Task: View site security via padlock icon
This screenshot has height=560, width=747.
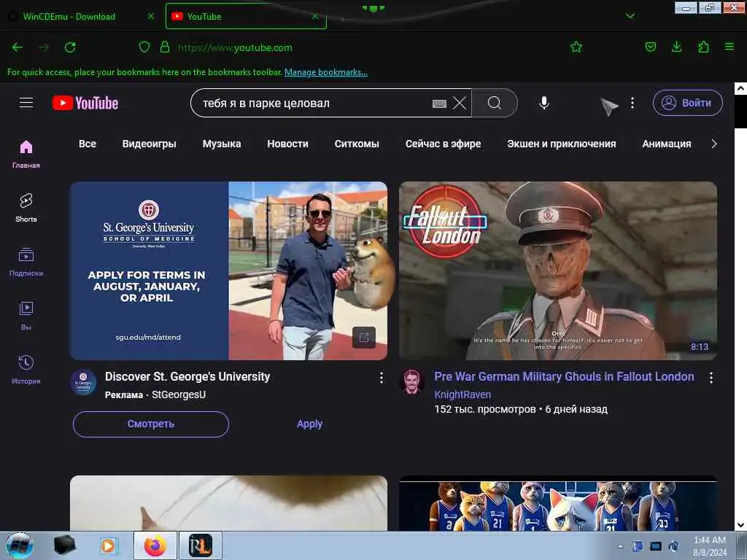Action: click(x=165, y=47)
